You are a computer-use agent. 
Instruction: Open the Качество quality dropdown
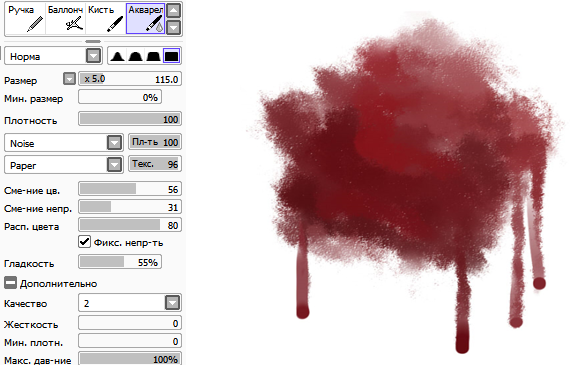pyautogui.click(x=130, y=303)
